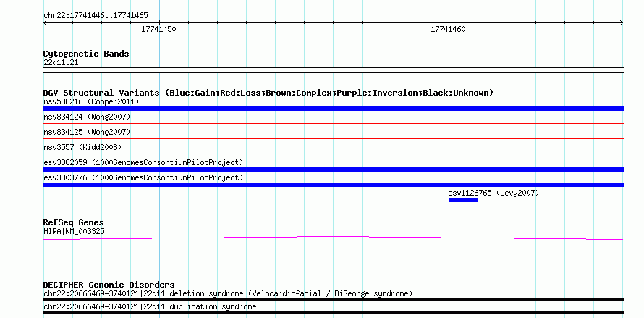Click the magenta HIRA gene line
Viewport: 644px width, 318px height.
point(333,238)
